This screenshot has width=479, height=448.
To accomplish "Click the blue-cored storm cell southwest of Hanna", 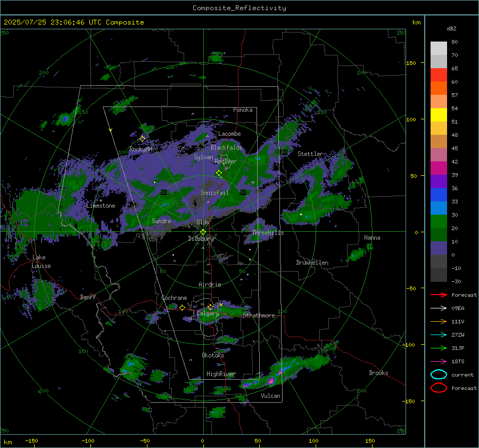I will pos(356,255).
